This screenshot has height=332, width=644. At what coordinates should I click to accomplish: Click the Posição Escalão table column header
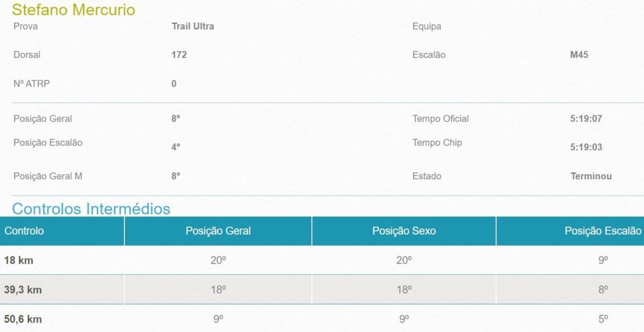602,231
